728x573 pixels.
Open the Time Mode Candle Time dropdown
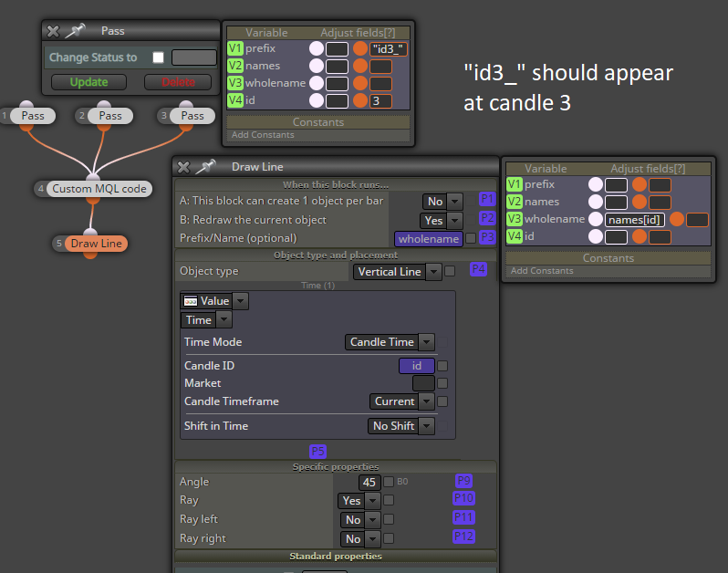pyautogui.click(x=390, y=342)
